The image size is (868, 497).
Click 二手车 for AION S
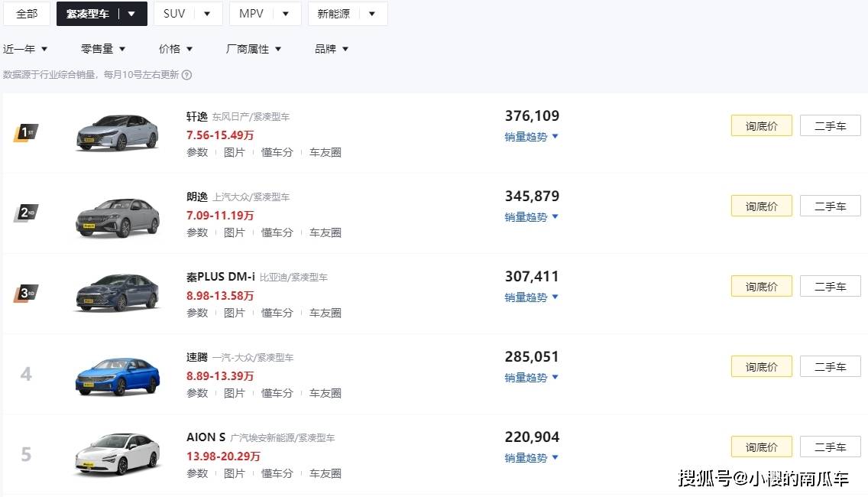pos(831,447)
